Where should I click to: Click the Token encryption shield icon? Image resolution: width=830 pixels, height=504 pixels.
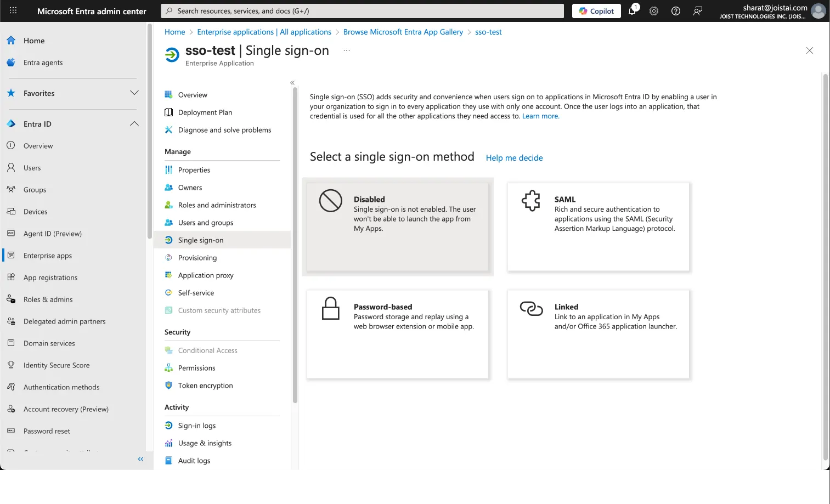(169, 386)
